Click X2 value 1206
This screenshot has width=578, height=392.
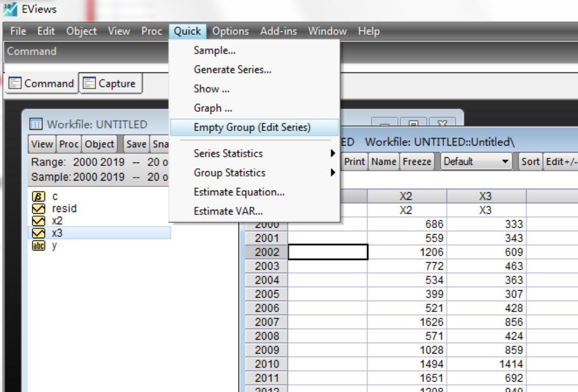tap(407, 252)
